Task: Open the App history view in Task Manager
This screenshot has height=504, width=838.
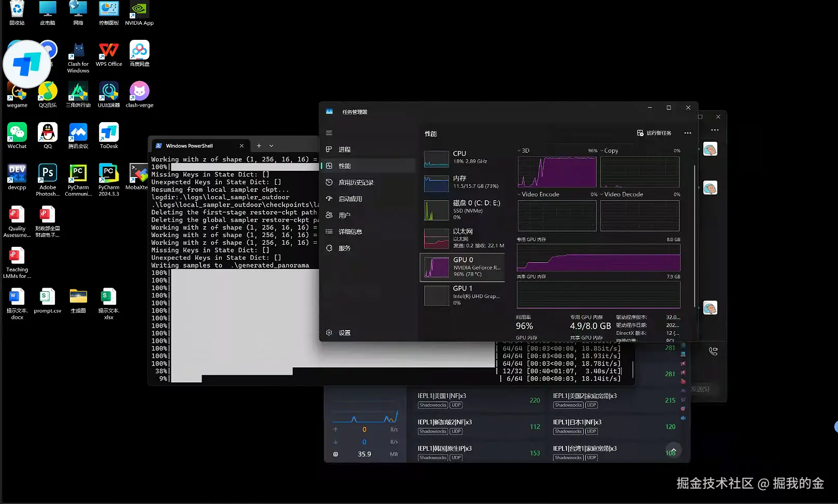Action: [x=356, y=182]
